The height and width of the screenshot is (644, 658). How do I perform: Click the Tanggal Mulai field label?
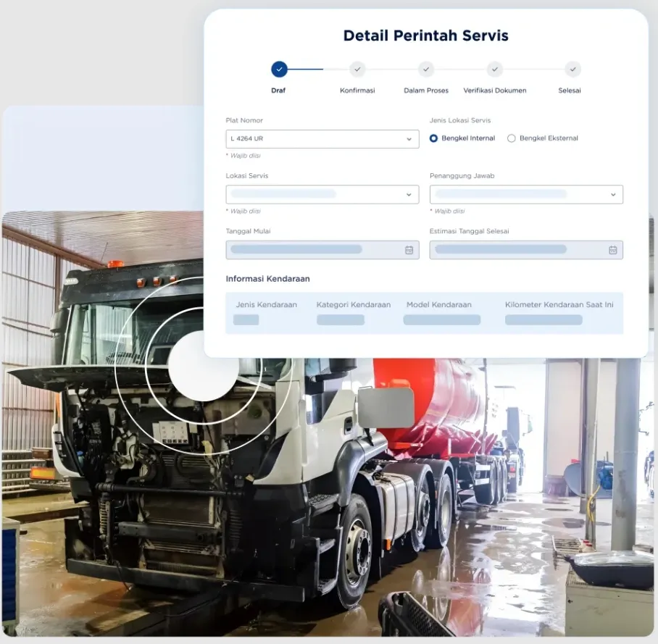pyautogui.click(x=248, y=231)
